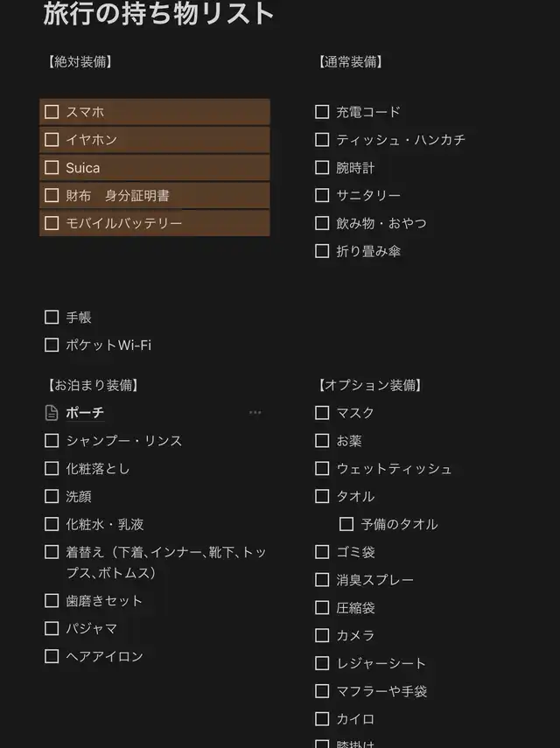The height and width of the screenshot is (748, 560).
Task: Check the カメラ checkbox
Action: [322, 635]
